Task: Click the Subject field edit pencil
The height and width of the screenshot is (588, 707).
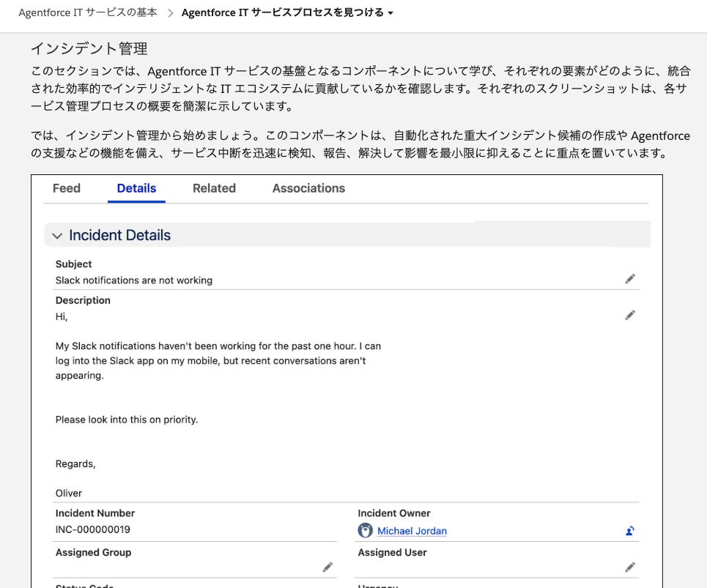Action: (x=630, y=279)
